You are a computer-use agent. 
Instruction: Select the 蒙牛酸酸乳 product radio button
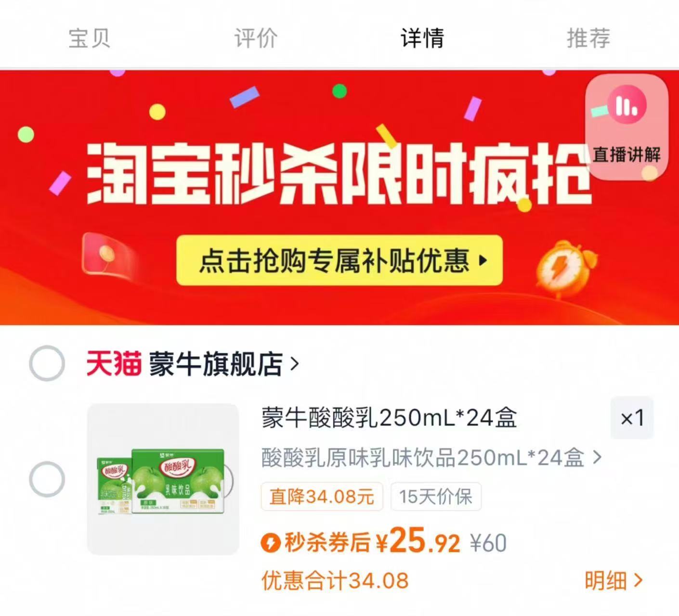pos(47,479)
